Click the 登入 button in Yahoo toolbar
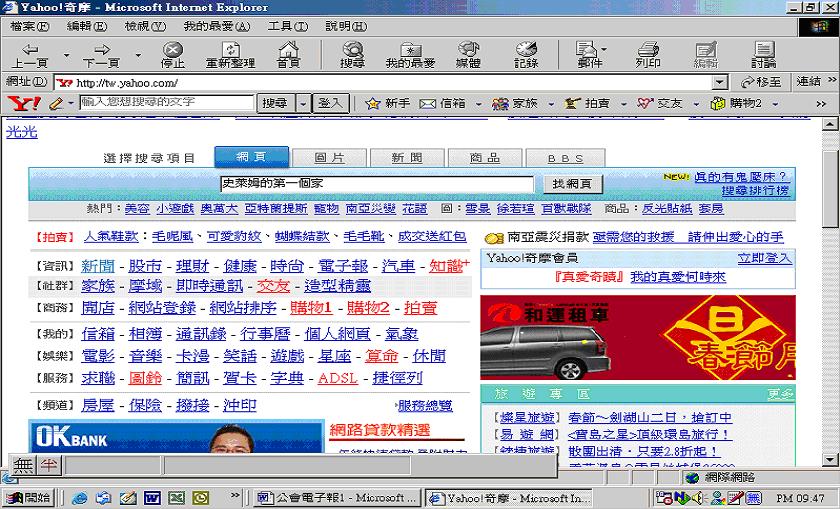Image resolution: width=840 pixels, height=509 pixels. point(330,103)
